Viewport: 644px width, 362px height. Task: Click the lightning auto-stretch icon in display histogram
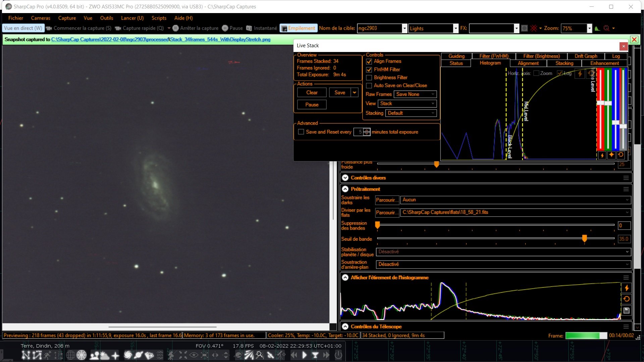(x=626, y=288)
